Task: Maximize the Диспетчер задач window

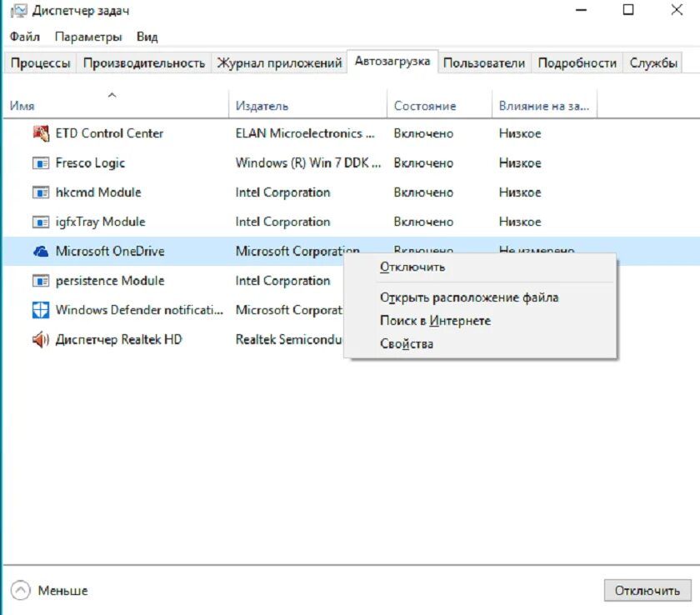Action: (628, 10)
